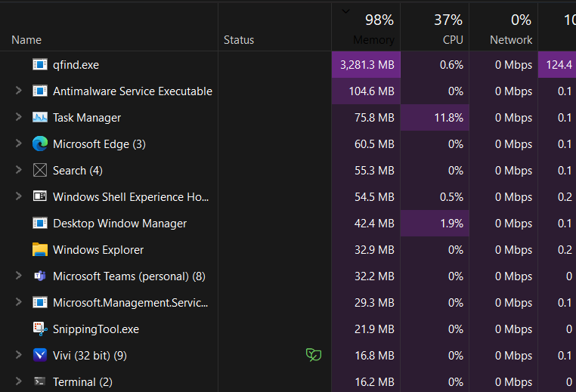The width and height of the screenshot is (576, 392).
Task: Click the Microsoft Edge icon
Action: 39,144
